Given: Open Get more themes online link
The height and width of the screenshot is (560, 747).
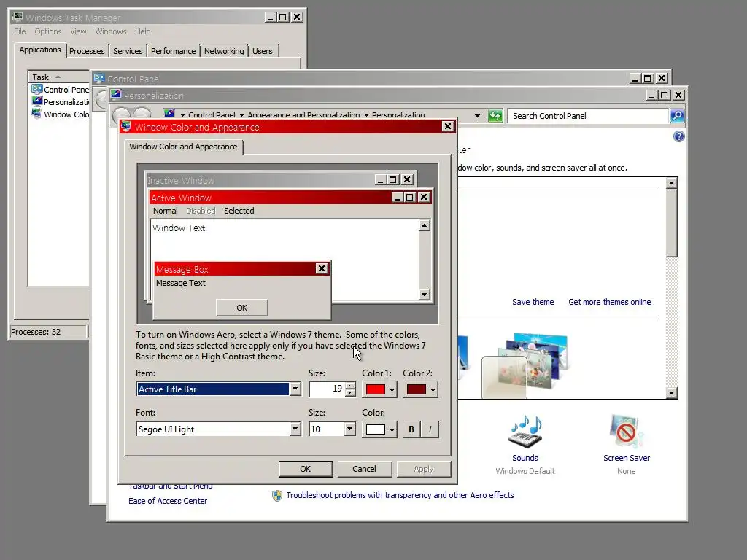Looking at the screenshot, I should pos(609,302).
